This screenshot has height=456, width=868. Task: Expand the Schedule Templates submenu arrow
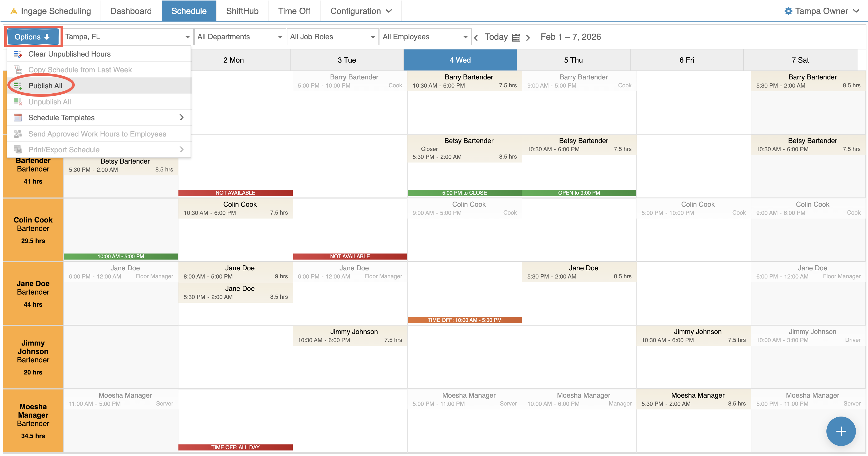point(182,117)
